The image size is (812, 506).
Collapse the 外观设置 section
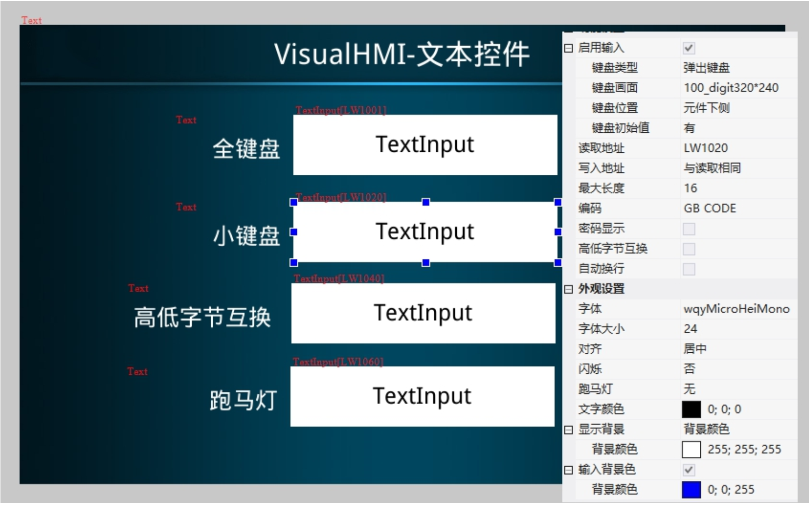568,289
